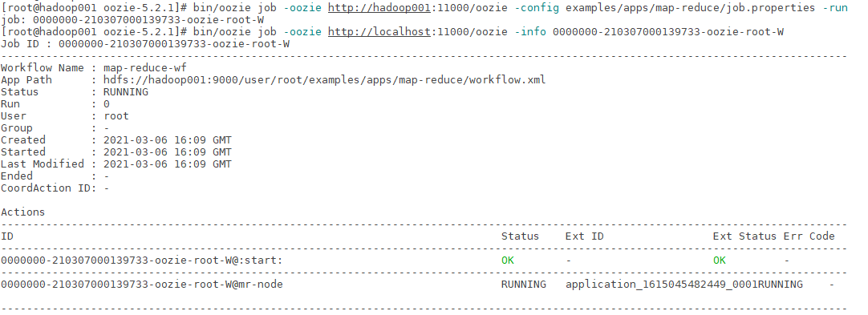Open the http://localhost link in second command

point(379,31)
